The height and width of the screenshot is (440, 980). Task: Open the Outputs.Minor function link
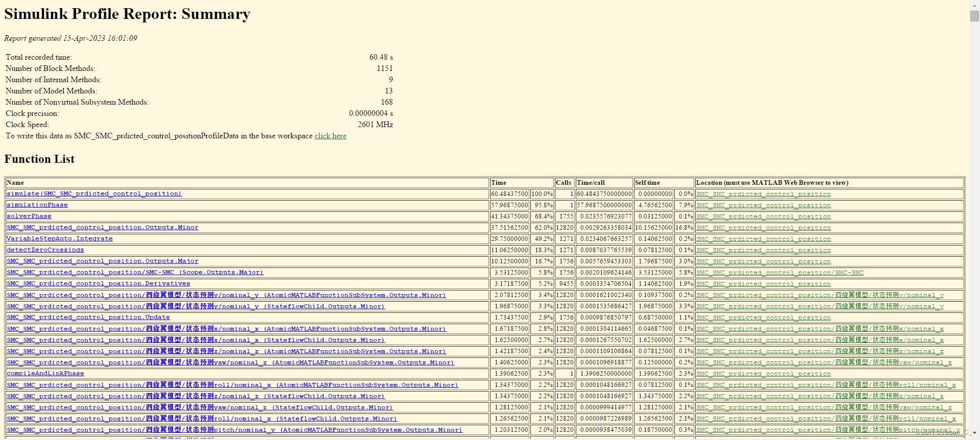(x=103, y=228)
